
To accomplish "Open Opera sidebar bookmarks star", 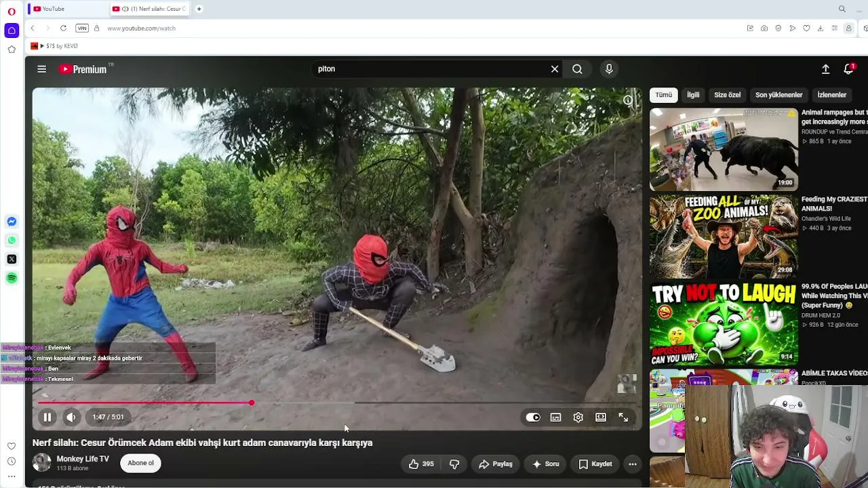I will click(12, 49).
